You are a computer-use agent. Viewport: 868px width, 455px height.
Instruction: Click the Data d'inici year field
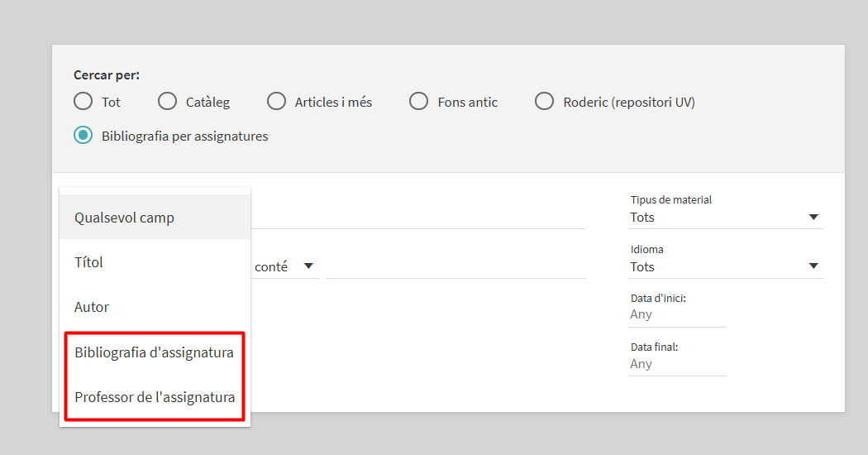(x=676, y=315)
